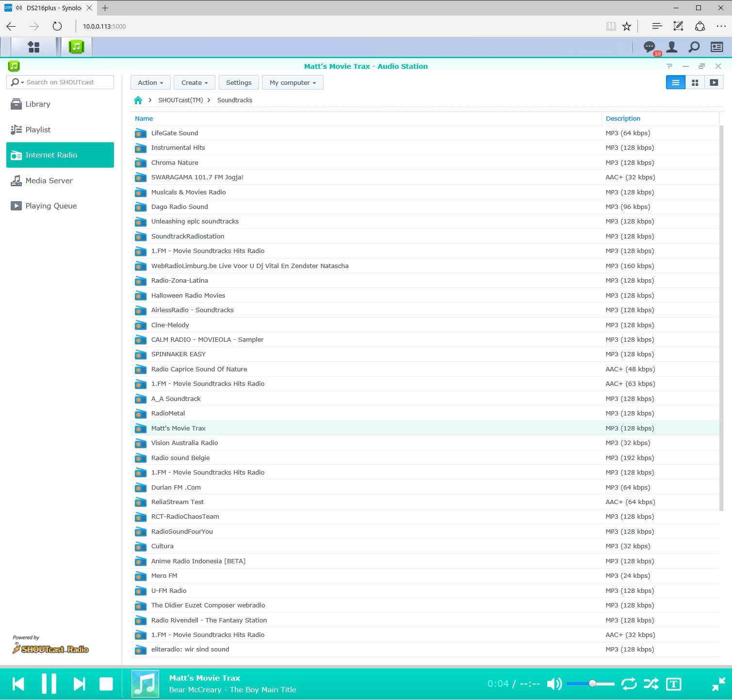Open the DSM search magnifier icon
The width and height of the screenshot is (732, 700).
[x=694, y=47]
